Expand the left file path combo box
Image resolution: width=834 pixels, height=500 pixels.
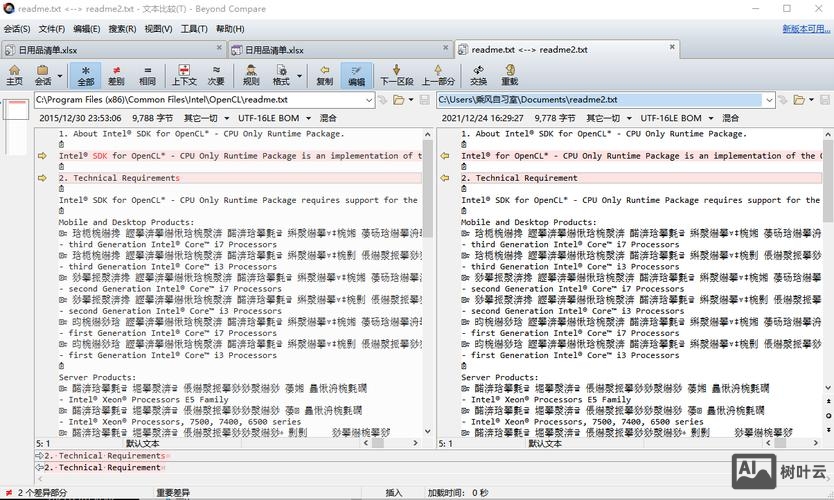point(369,100)
